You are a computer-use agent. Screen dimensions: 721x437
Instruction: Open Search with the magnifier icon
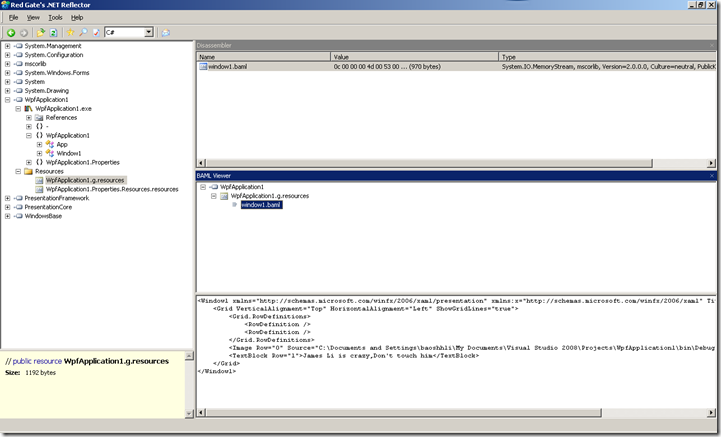tap(83, 33)
